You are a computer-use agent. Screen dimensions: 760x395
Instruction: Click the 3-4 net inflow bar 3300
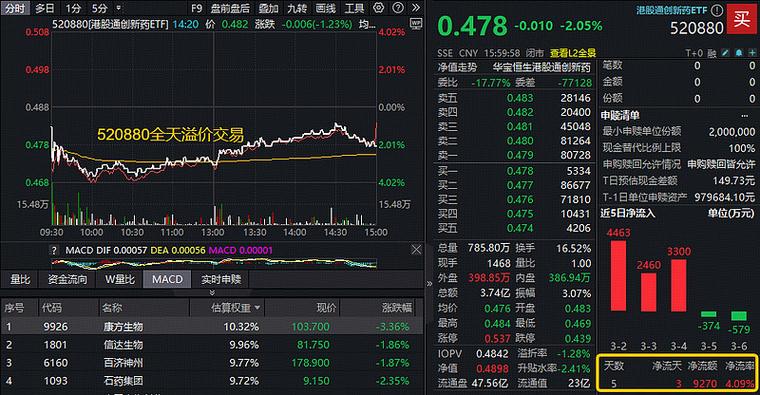679,285
